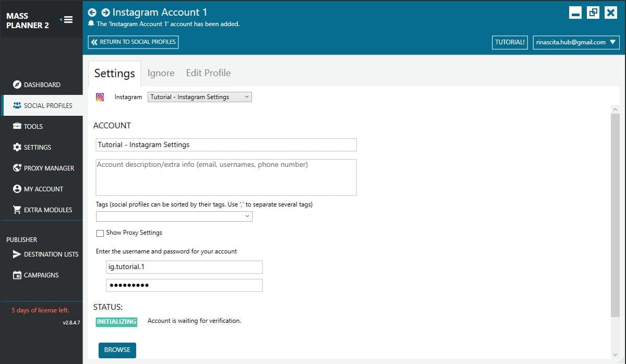Click the STATUS: section heading
The image size is (626, 364).
pyautogui.click(x=108, y=307)
